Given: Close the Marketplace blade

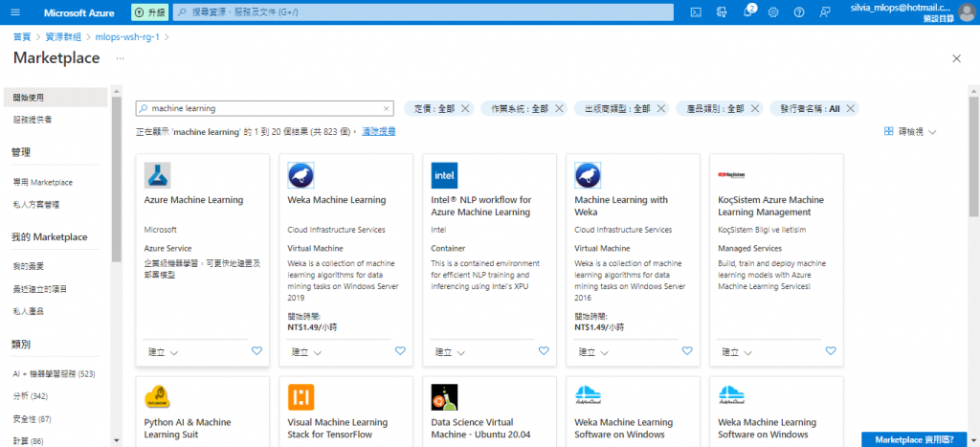Looking at the screenshot, I should coord(956,58).
